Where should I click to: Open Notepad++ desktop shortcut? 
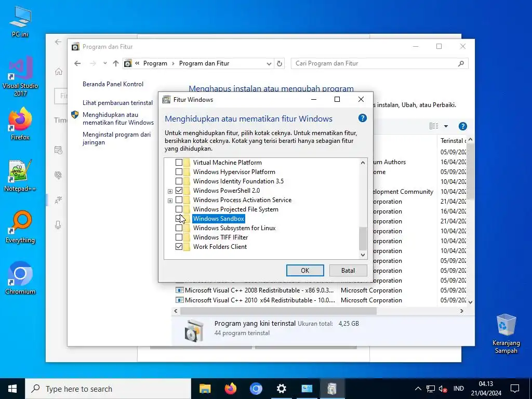20,176
